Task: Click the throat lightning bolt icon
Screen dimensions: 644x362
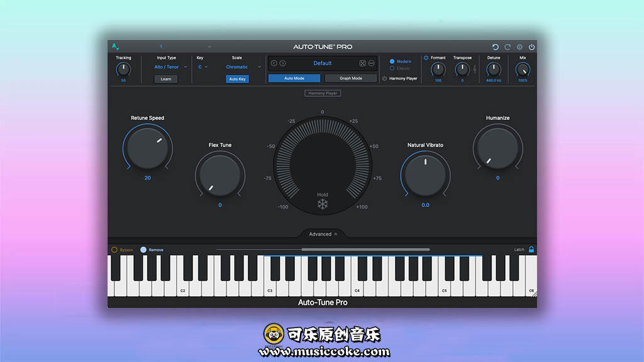Action: coord(475,69)
